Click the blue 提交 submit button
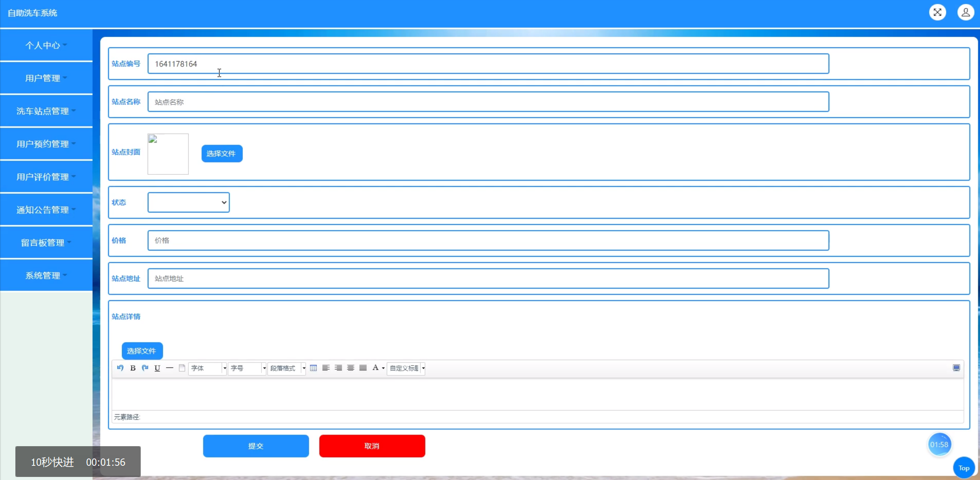This screenshot has width=980, height=480. 256,446
